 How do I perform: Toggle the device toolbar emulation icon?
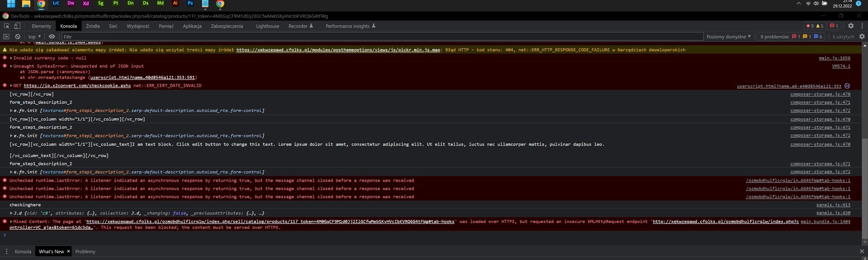point(17,26)
